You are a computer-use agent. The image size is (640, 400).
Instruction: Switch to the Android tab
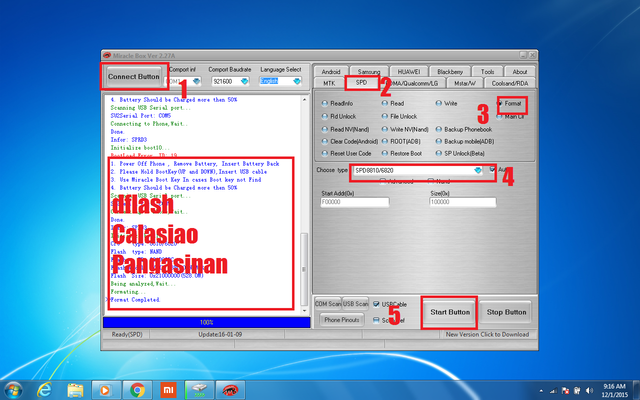click(331, 71)
